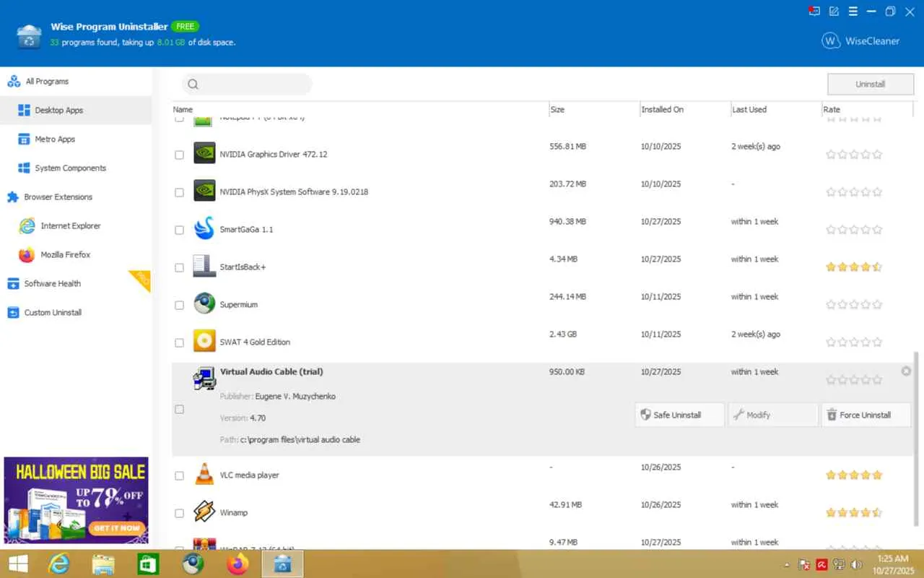Viewport: 924px width, 578px height.
Task: Open the Action Center flag tray icon
Action: 805,565
